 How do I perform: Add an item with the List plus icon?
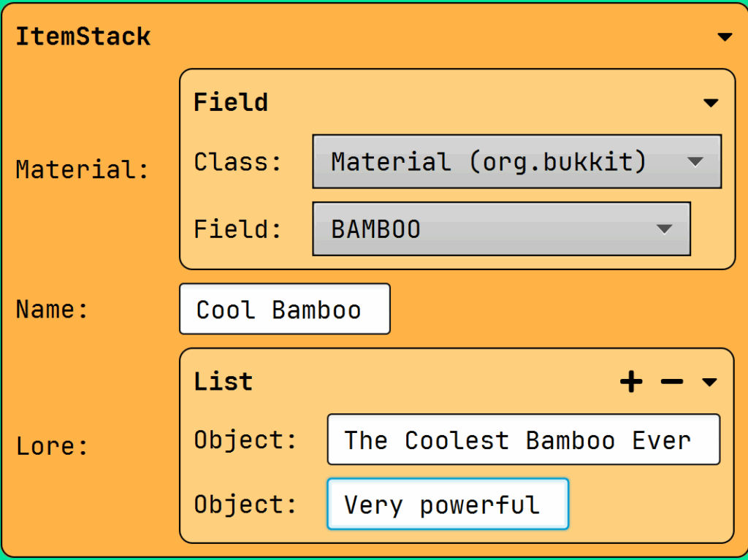[631, 381]
